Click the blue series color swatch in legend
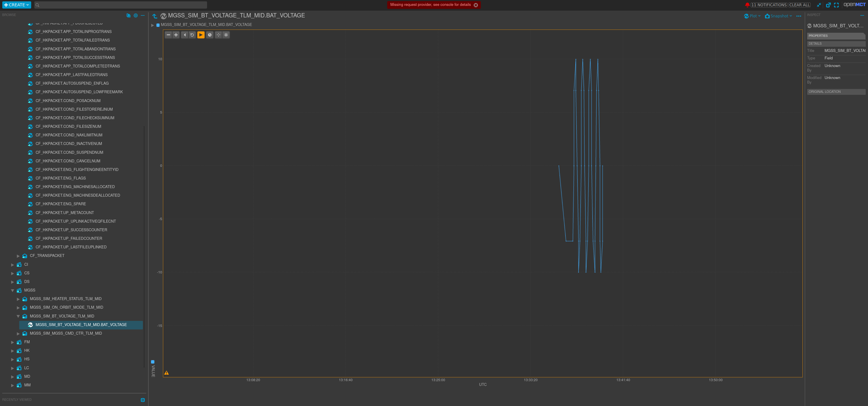Screen dimensions: 868x406 158,25
